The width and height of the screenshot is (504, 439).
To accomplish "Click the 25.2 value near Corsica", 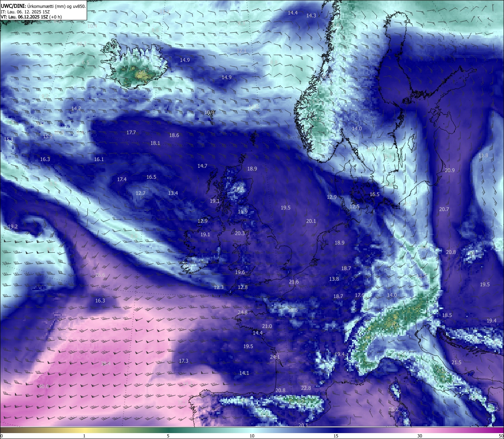I will coord(393,409).
